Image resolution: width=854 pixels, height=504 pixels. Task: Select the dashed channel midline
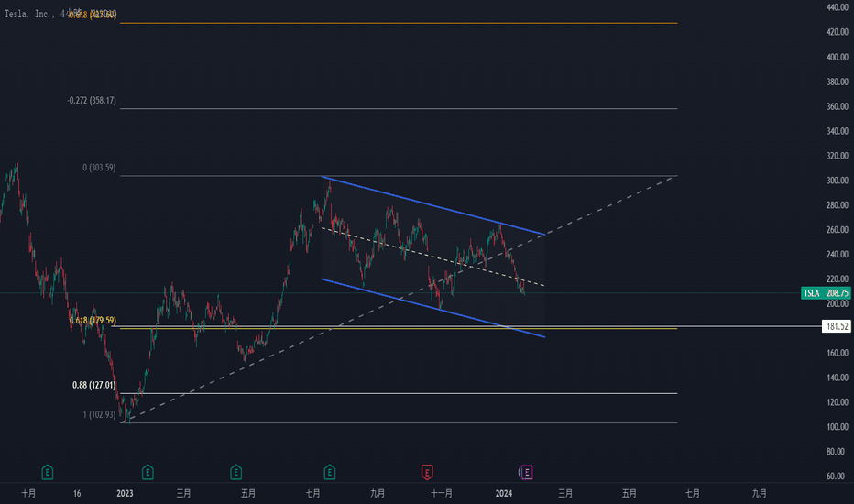[433, 257]
